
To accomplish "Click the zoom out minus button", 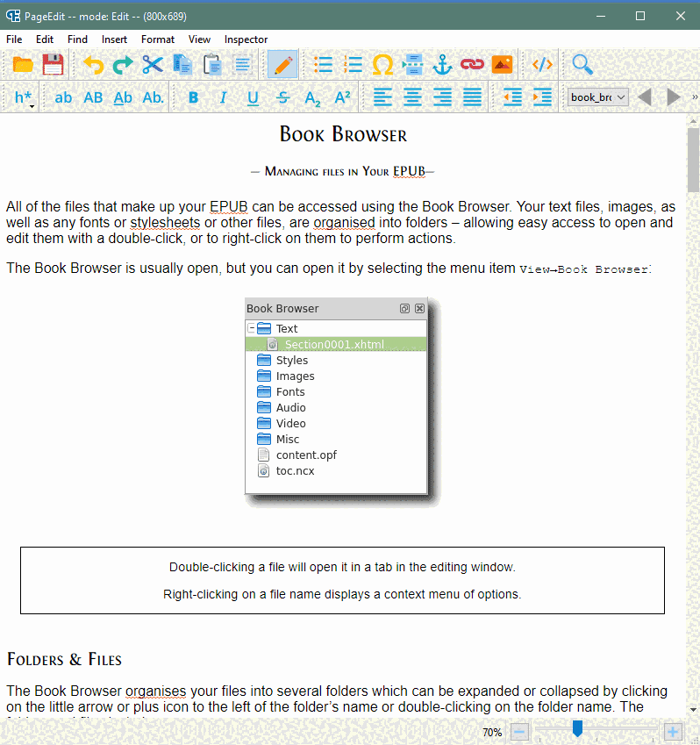I will [519, 731].
